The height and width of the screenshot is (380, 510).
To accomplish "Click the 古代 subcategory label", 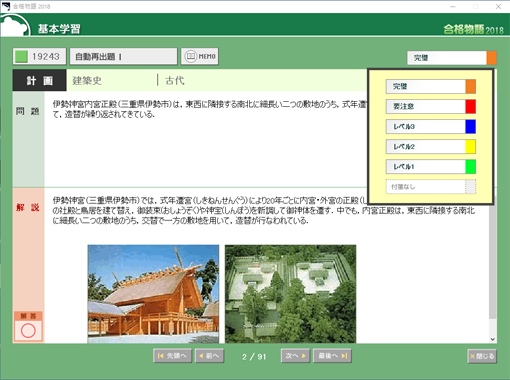I will pos(175,80).
